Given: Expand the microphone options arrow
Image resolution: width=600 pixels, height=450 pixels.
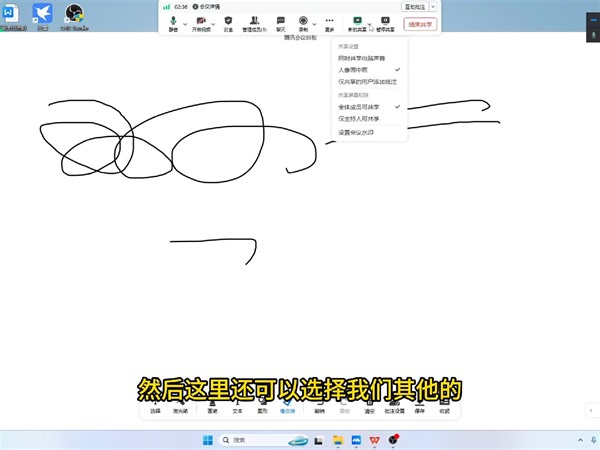Looking at the screenshot, I should pyautogui.click(x=185, y=24).
